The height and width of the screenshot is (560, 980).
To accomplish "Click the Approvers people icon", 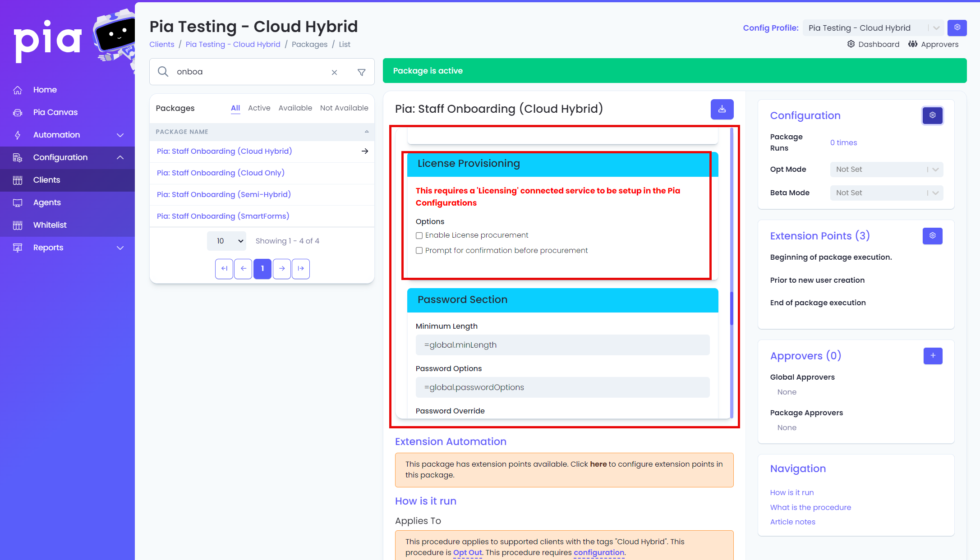I will tap(913, 44).
